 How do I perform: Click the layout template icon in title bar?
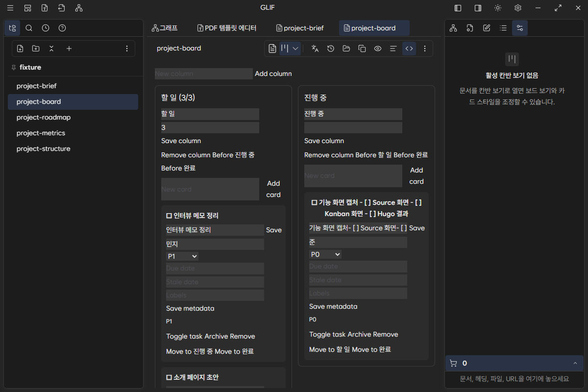tap(27, 8)
